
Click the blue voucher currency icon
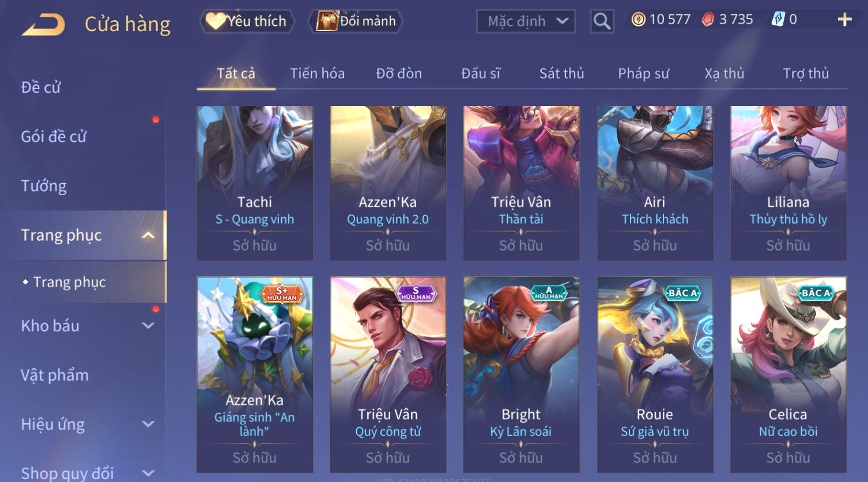pos(778,20)
